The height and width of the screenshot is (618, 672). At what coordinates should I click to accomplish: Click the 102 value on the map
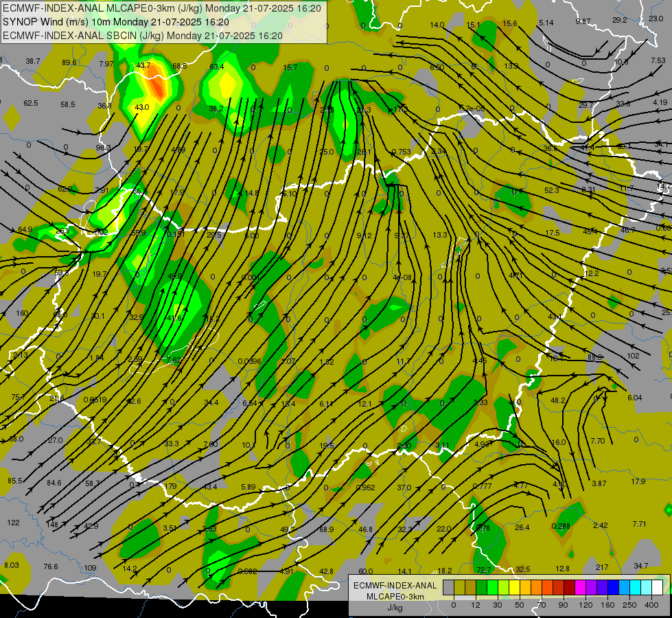click(x=633, y=356)
